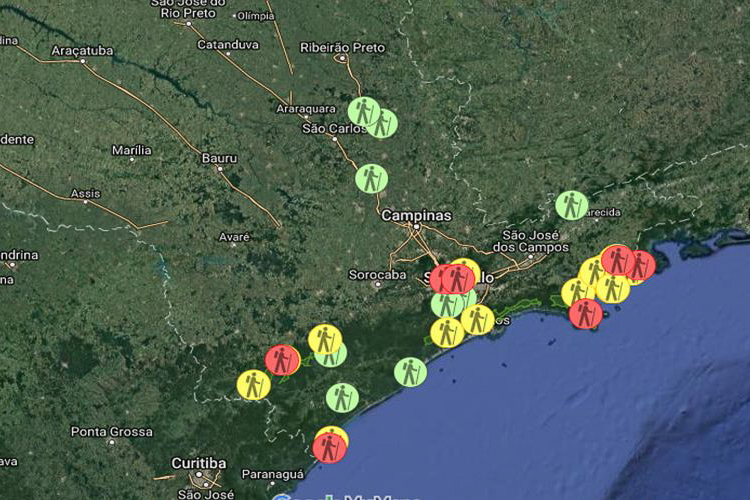Viewport: 750px width, 500px height.
Task: Click the Bauru city label
Action: point(219,158)
